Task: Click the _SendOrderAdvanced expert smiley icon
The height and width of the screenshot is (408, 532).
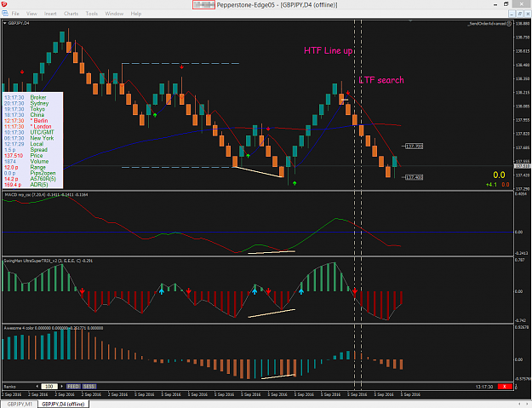Action: [509, 24]
